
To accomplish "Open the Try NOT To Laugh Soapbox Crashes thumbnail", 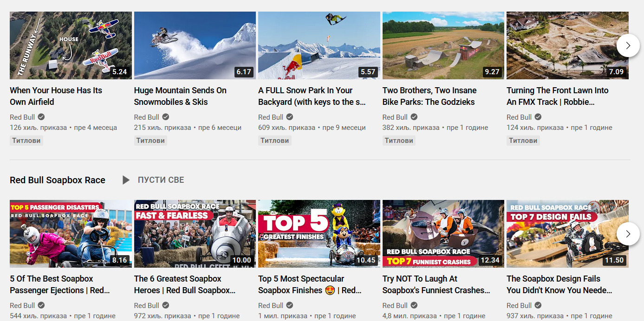I will [443, 234].
